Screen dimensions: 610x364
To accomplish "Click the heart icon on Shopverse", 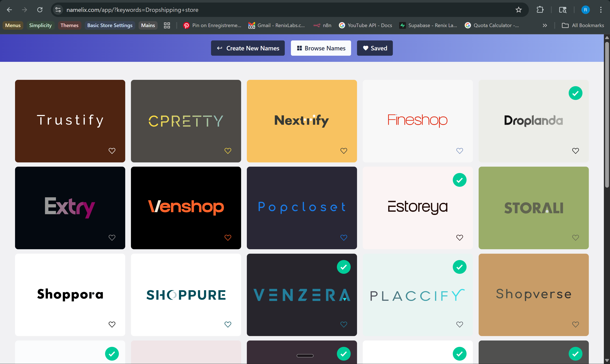I will pyautogui.click(x=575, y=324).
